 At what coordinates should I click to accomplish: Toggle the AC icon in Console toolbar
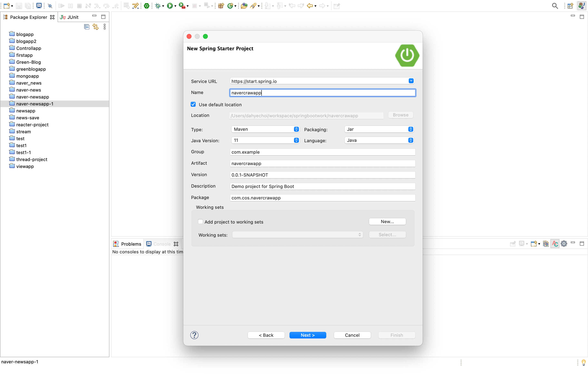coord(555,244)
